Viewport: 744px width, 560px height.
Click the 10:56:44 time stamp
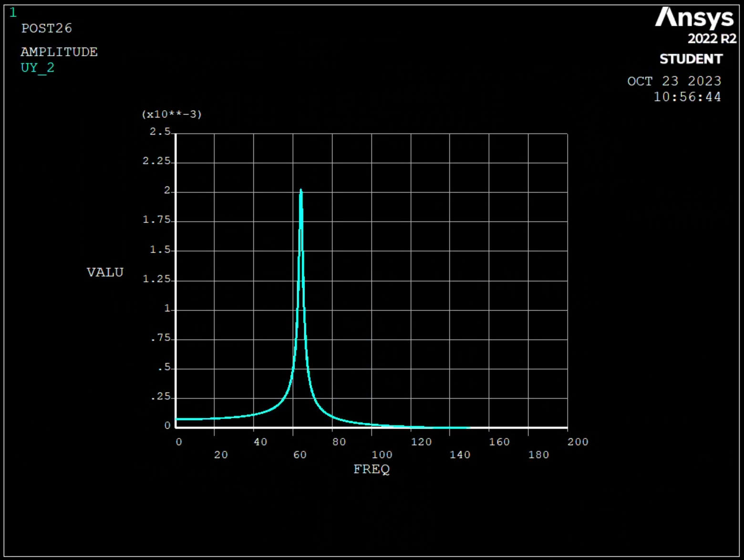[x=687, y=97]
